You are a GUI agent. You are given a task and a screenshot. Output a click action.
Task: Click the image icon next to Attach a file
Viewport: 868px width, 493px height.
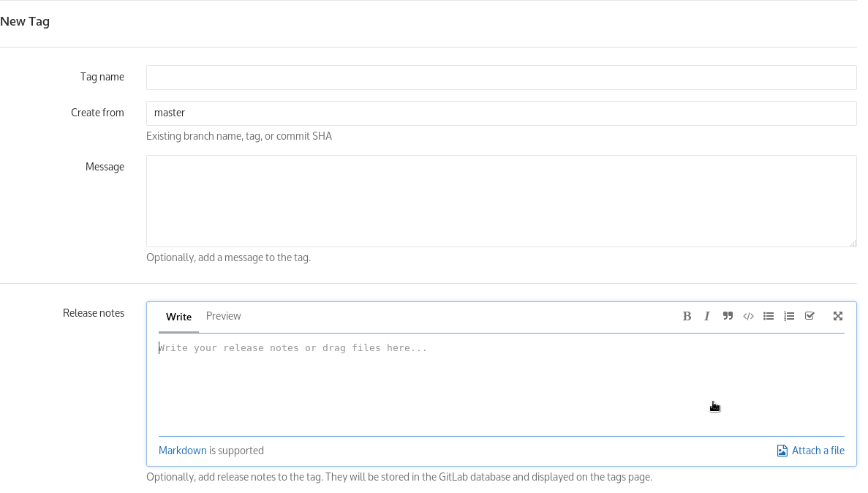[782, 451]
